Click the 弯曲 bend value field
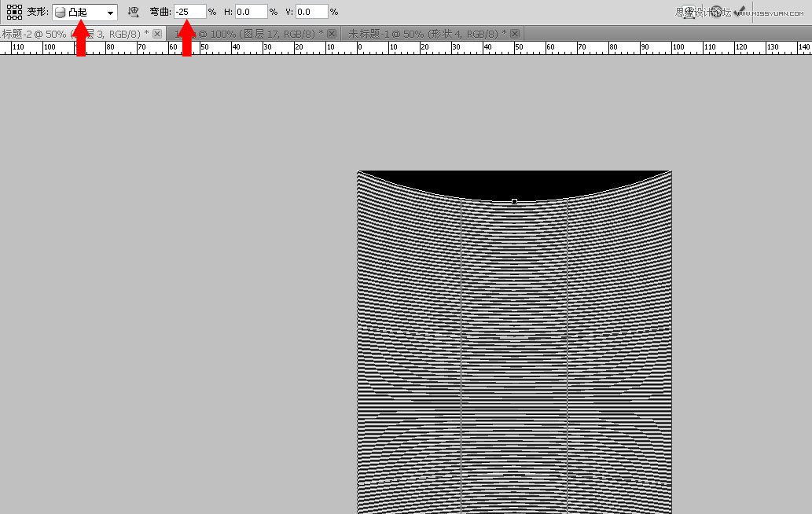812x514 pixels. coord(189,11)
